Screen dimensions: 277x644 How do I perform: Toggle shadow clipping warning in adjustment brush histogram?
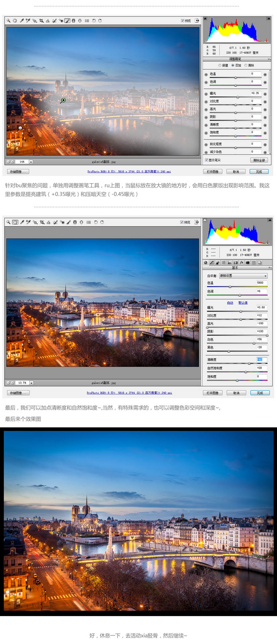tap(205, 19)
